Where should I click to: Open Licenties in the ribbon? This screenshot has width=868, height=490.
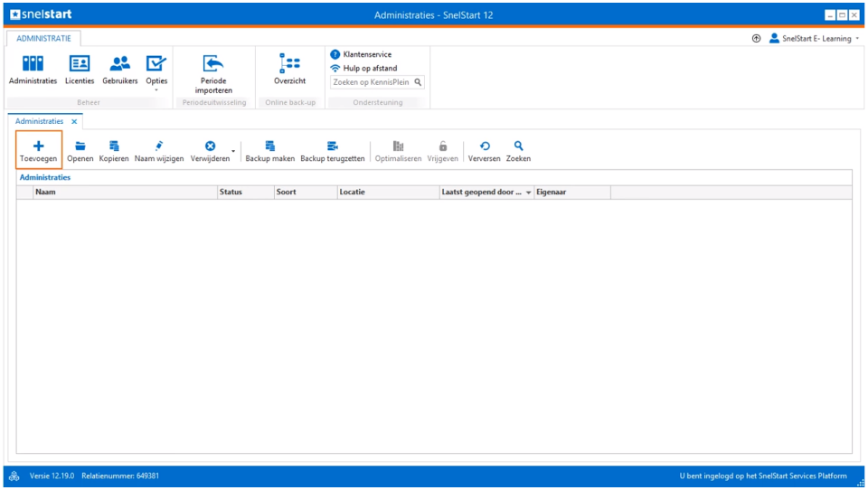click(x=80, y=70)
